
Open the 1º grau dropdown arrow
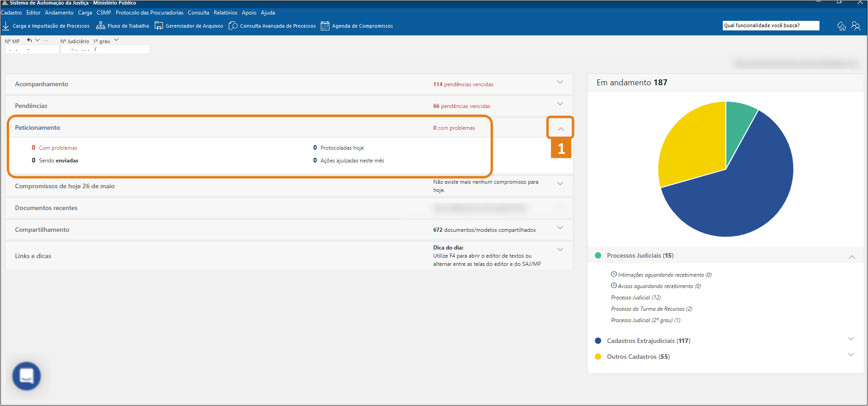(117, 40)
